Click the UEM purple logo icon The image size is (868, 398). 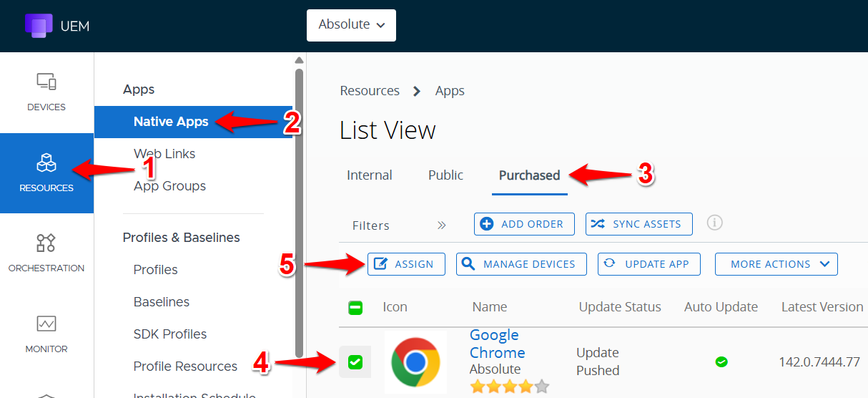pos(39,25)
